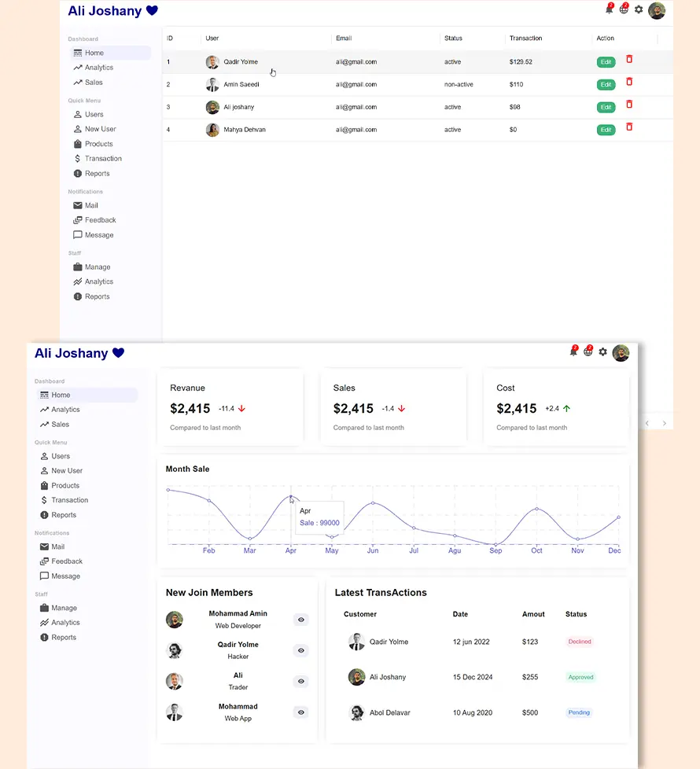Click the Transaction dollar icon in the dashboard sidebar
Viewport: 700px width, 769px height.
(x=44, y=500)
